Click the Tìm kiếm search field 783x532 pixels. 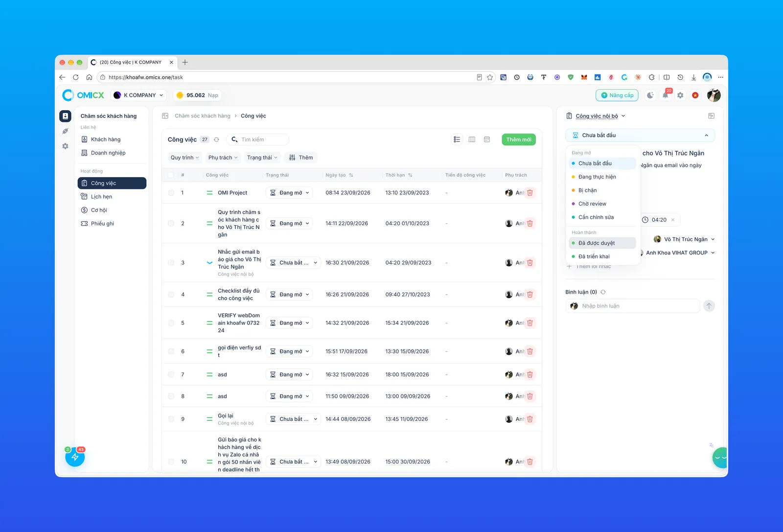click(258, 139)
